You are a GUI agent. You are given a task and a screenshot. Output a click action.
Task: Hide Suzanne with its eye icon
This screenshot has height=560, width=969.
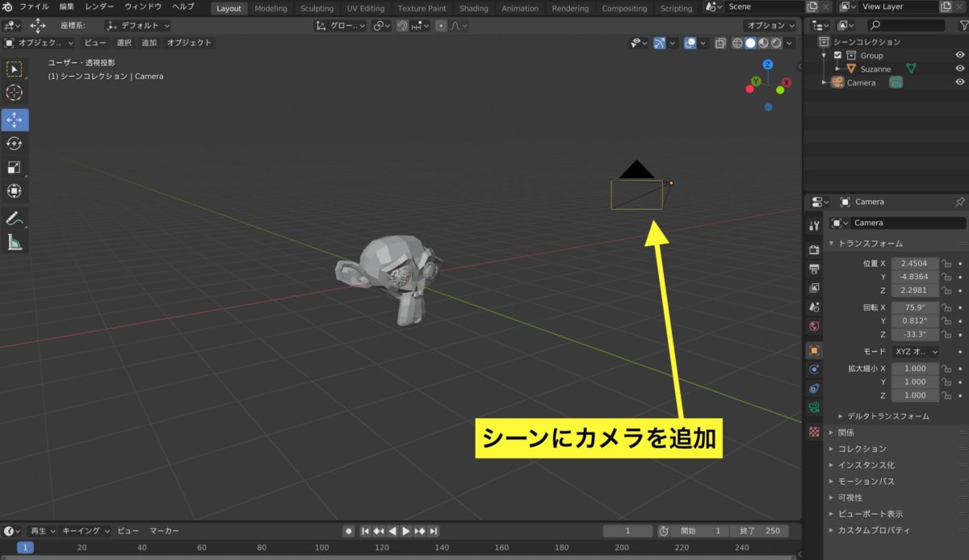click(960, 69)
